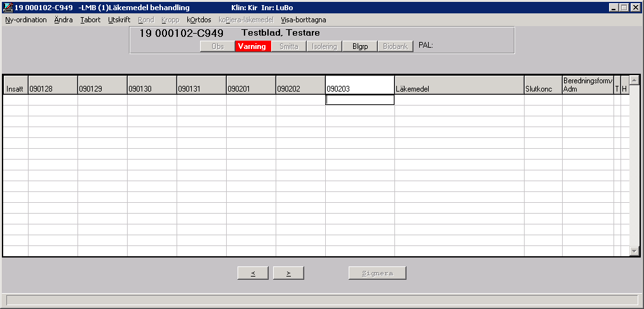Click the Obs button

[x=218, y=46]
